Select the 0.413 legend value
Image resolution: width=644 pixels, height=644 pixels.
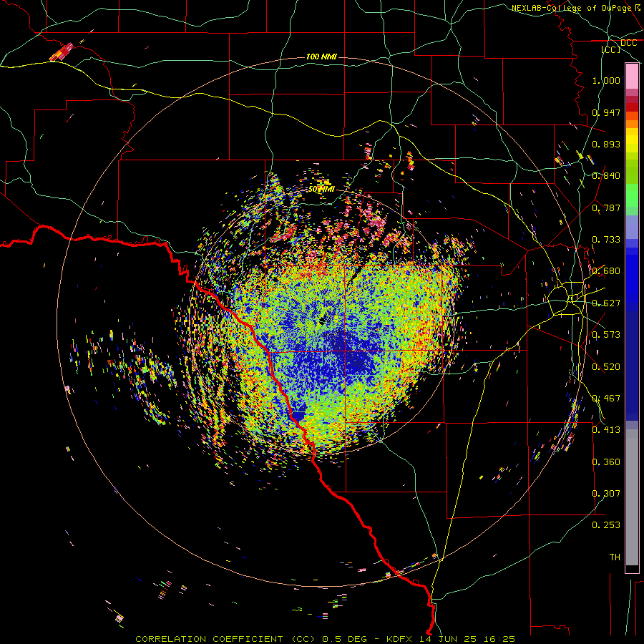[x=606, y=430]
